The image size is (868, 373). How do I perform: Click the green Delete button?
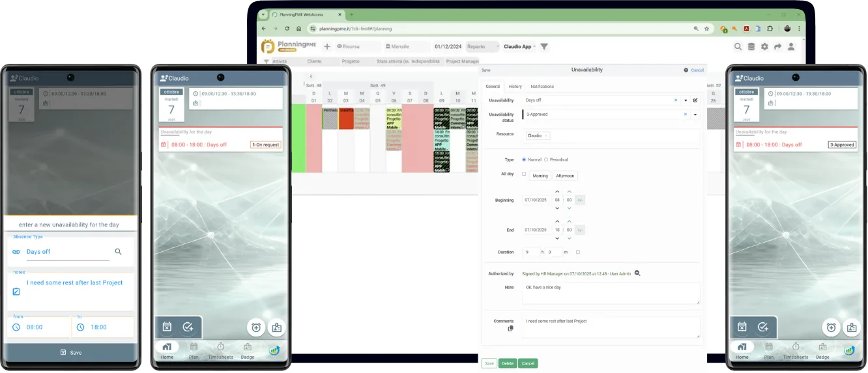pos(508,363)
